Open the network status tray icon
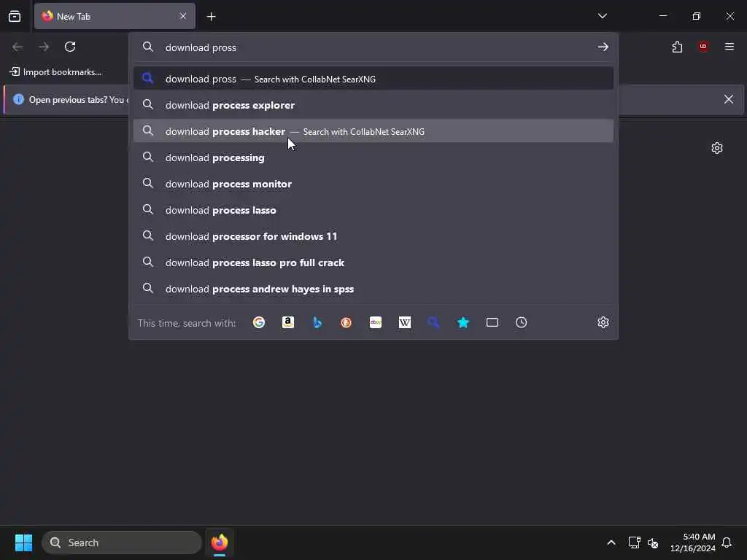Screen dimensions: 747x560 634,542
